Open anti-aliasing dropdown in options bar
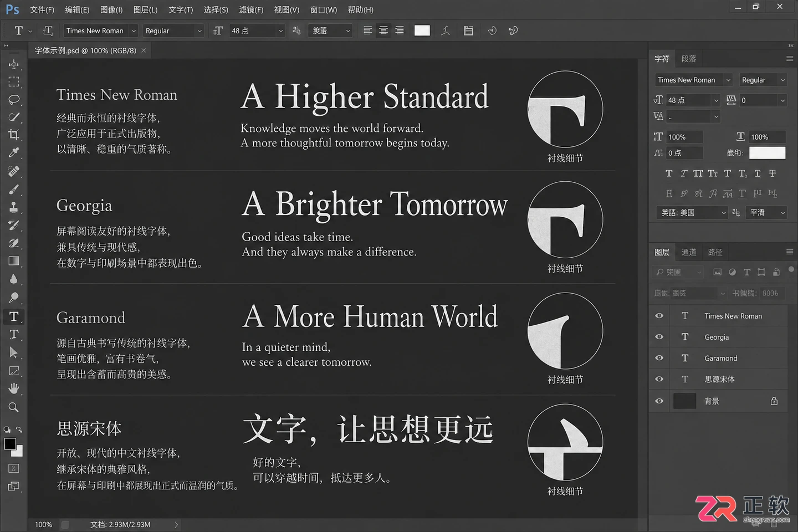The image size is (798, 532). click(331, 30)
